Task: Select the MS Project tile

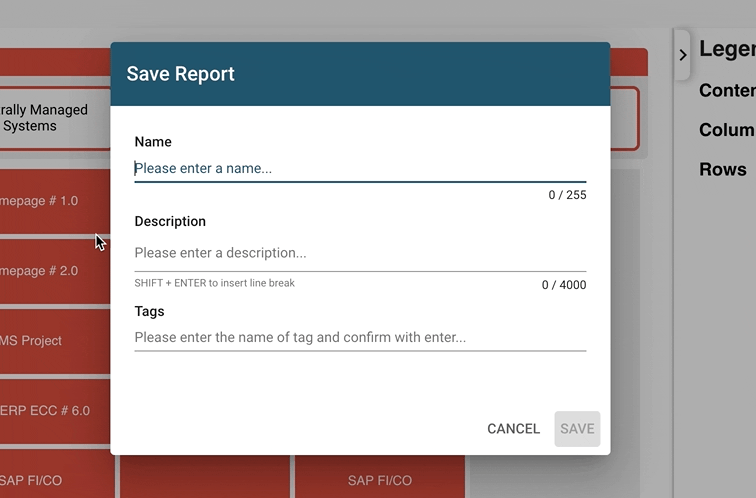Action: pos(50,341)
